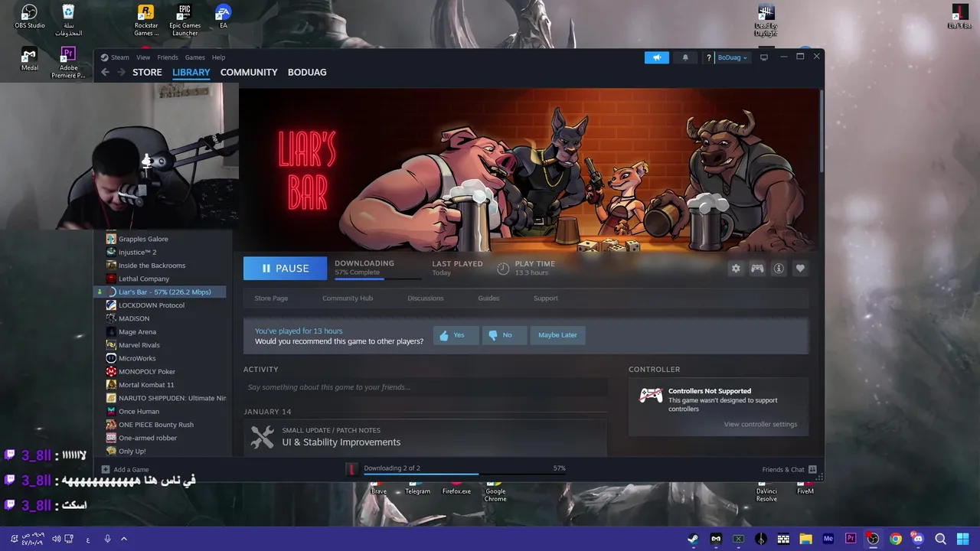Click the controller icon beside the gear
980x551 pixels.
click(757, 269)
